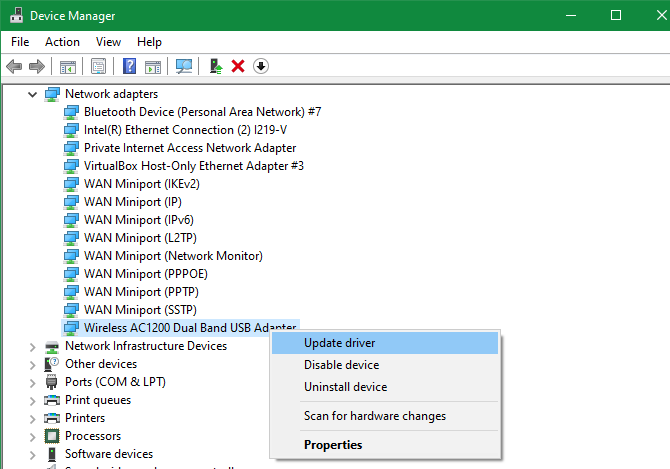Expand the Processors category
This screenshot has width=670, height=469.
[32, 437]
